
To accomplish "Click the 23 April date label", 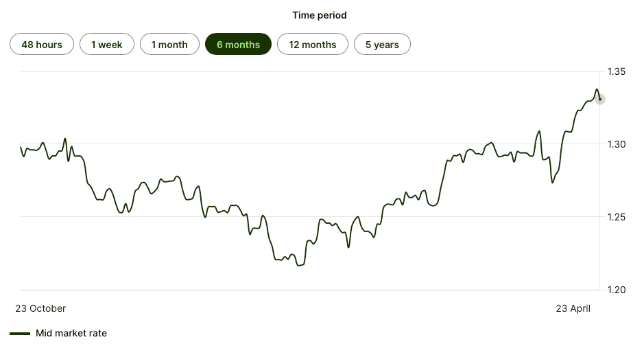I will point(572,308).
